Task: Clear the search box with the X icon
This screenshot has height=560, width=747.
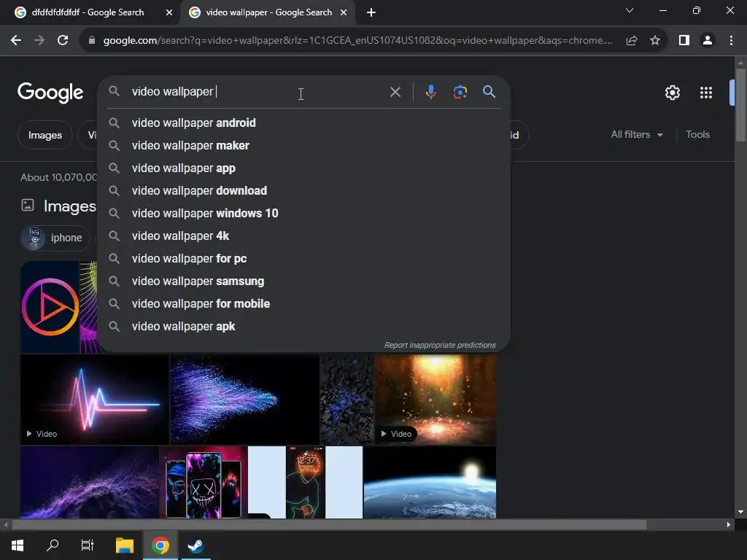Action: pos(395,92)
